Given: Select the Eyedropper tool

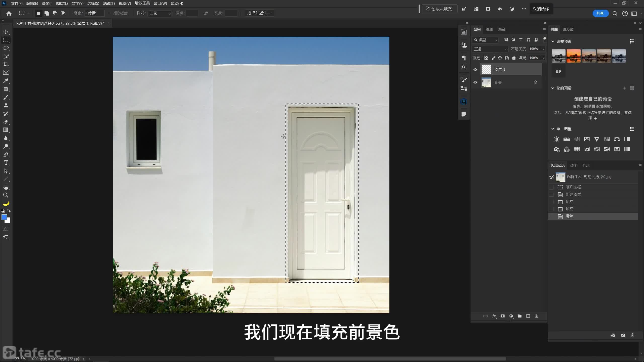Looking at the screenshot, I should [6, 81].
